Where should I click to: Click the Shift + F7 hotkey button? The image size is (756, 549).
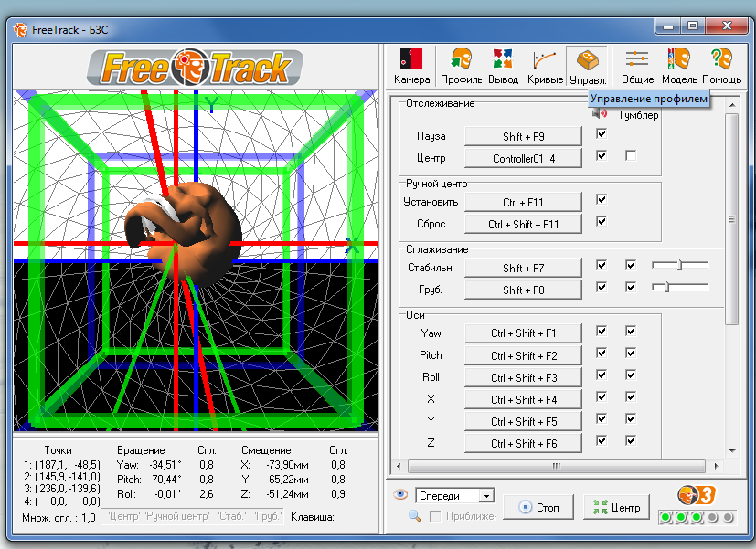point(523,268)
